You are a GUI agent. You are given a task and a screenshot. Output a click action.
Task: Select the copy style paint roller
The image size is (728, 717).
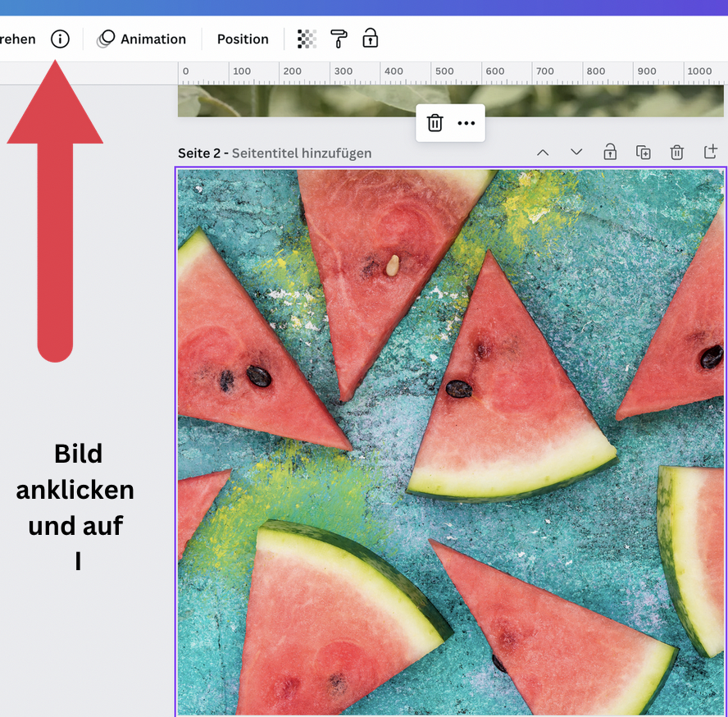[x=339, y=39]
